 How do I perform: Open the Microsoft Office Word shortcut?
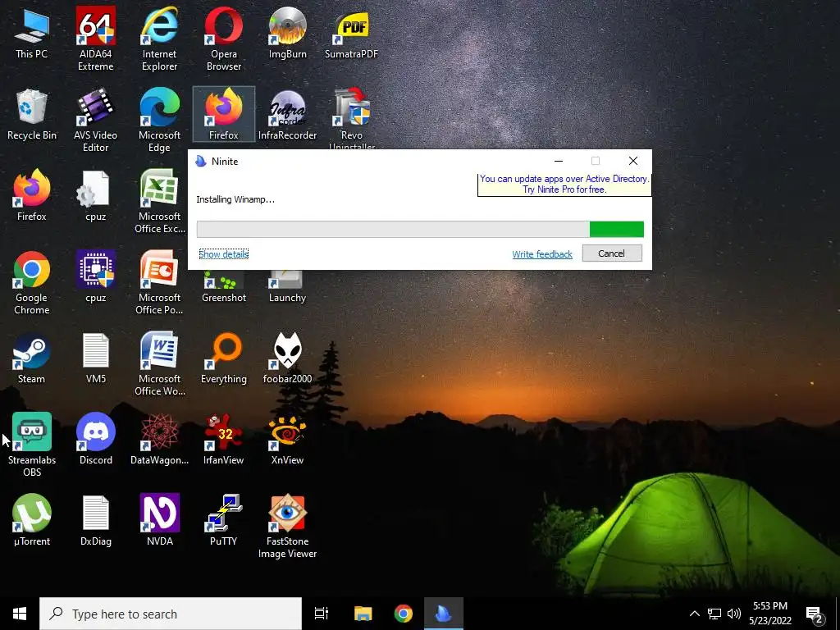point(160,364)
